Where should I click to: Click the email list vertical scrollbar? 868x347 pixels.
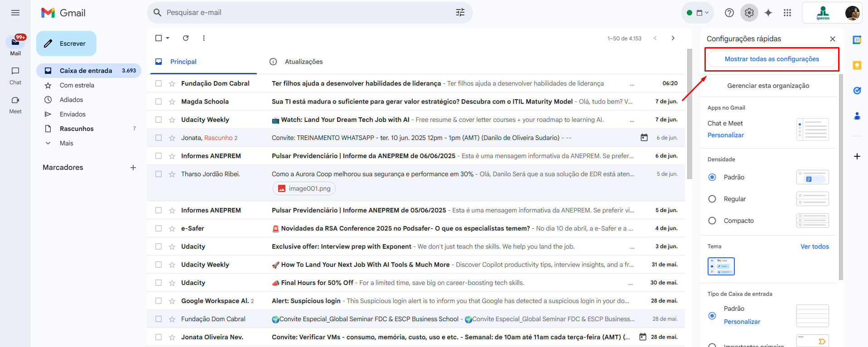point(690,114)
